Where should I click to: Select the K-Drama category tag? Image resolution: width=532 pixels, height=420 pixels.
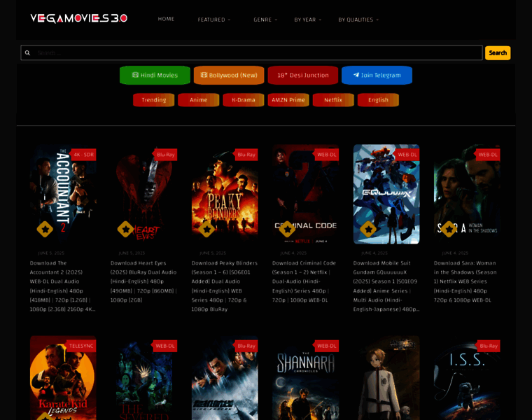click(x=244, y=100)
